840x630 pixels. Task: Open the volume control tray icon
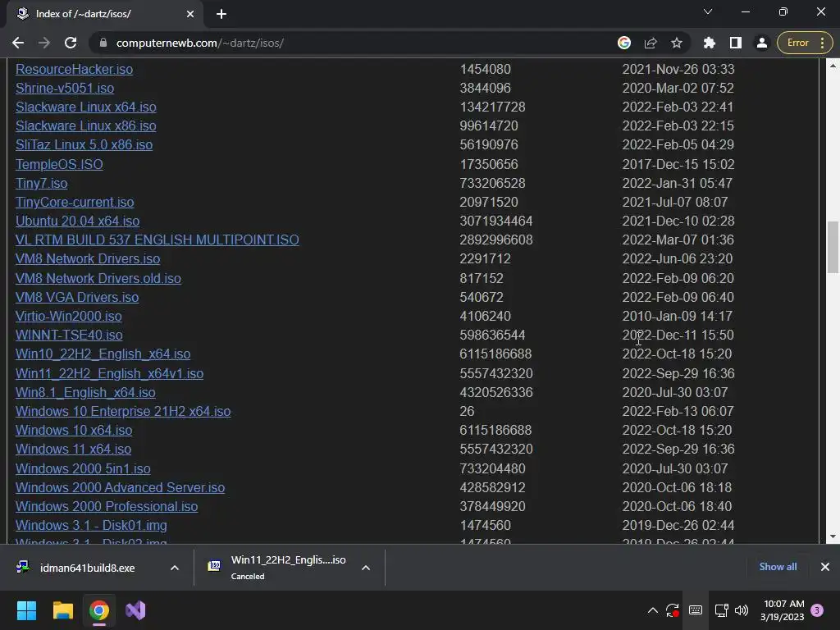click(742, 610)
